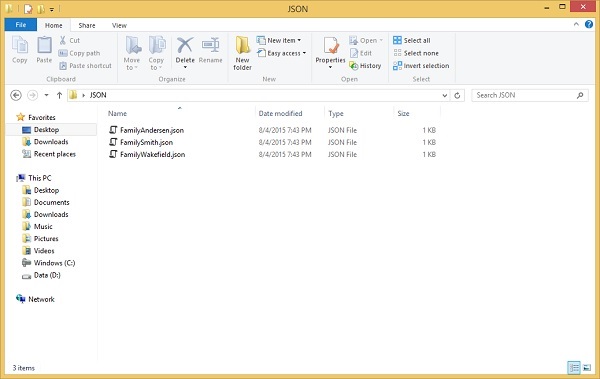Open the Quick Access Toolbar customize arrow
Image resolution: width=600 pixels, height=379 pixels.
(x=52, y=9)
